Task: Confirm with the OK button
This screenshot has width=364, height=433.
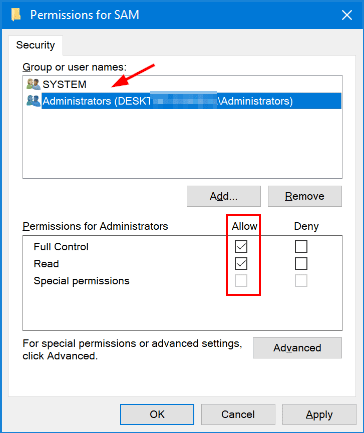Action: (157, 414)
